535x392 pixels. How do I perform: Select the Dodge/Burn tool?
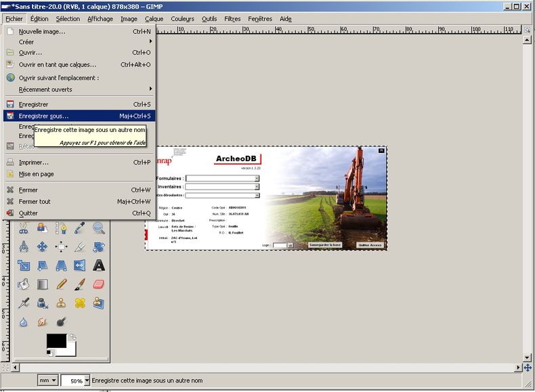61,322
